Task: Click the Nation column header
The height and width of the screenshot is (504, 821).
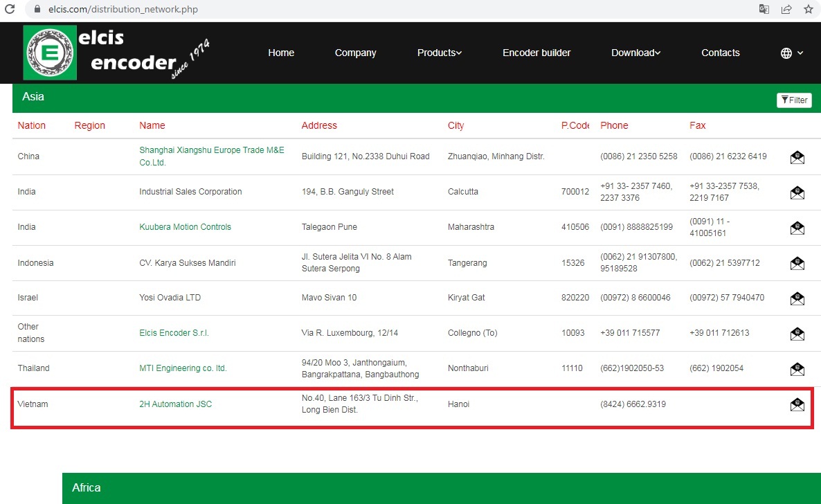Action: pos(31,125)
